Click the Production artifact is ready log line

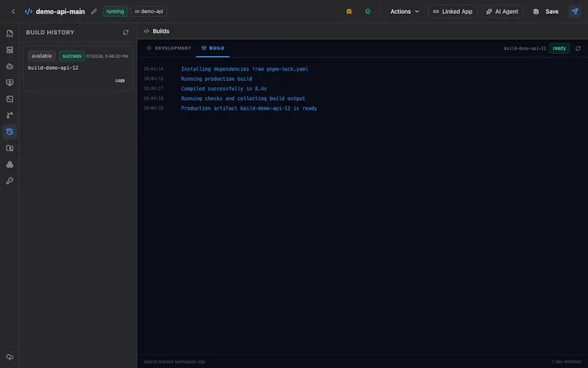(x=249, y=108)
